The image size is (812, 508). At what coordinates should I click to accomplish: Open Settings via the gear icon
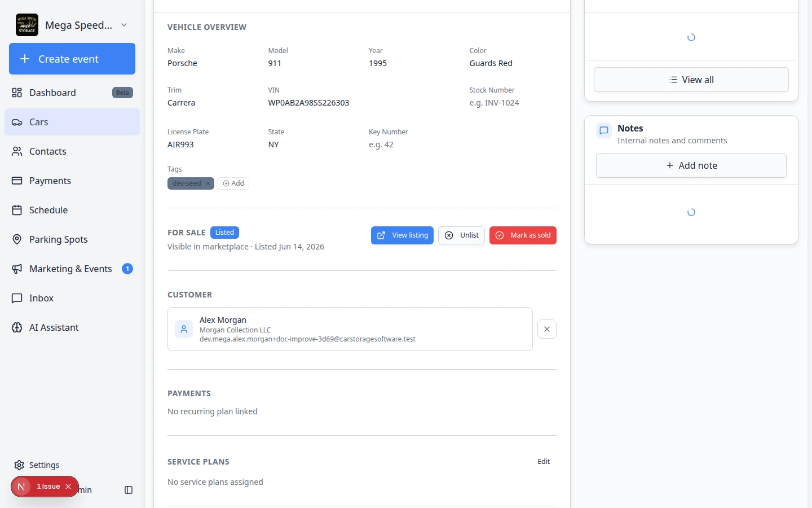[x=19, y=465]
